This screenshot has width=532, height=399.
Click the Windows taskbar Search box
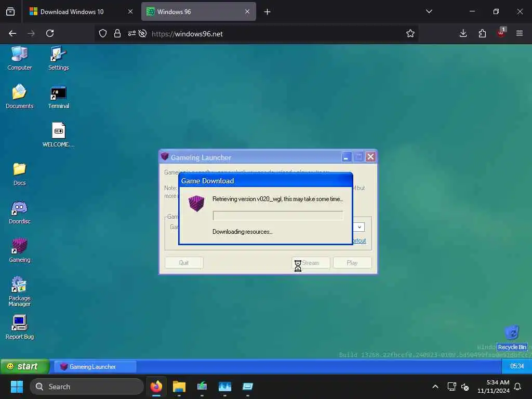tap(87, 387)
